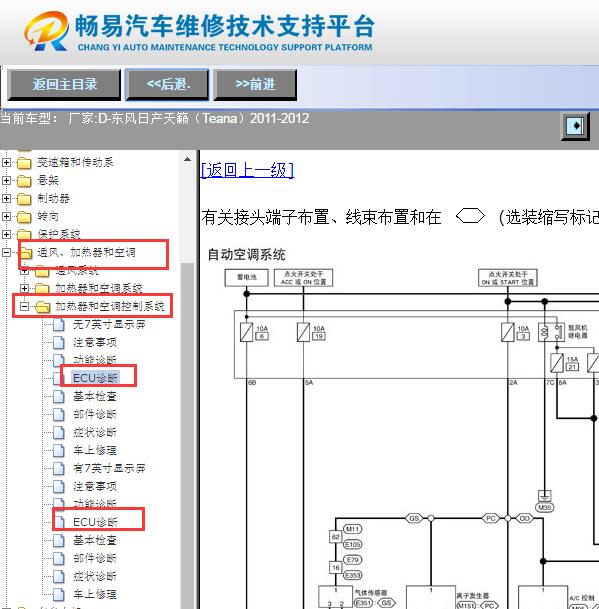Open 症状诊断 label under 无7英寸显示屏
This screenshot has width=599, height=609.
coord(95,432)
